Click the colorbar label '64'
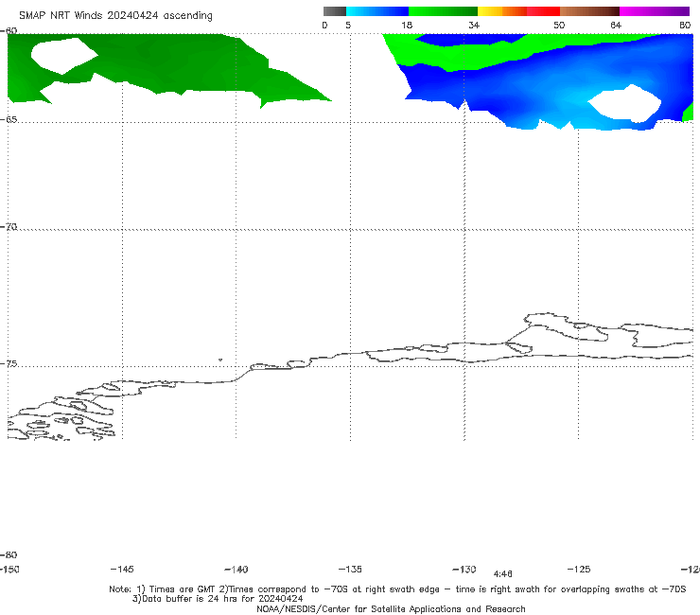This screenshot has height=615, width=700. 616,25
